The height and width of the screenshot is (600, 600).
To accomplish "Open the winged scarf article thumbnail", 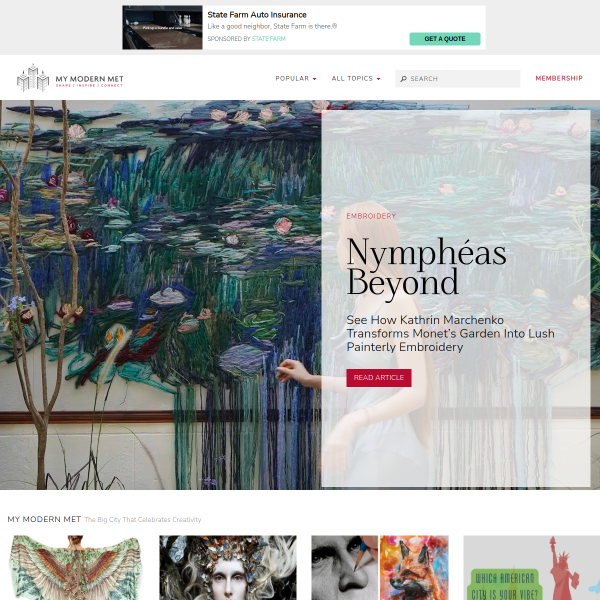I will click(x=75, y=567).
